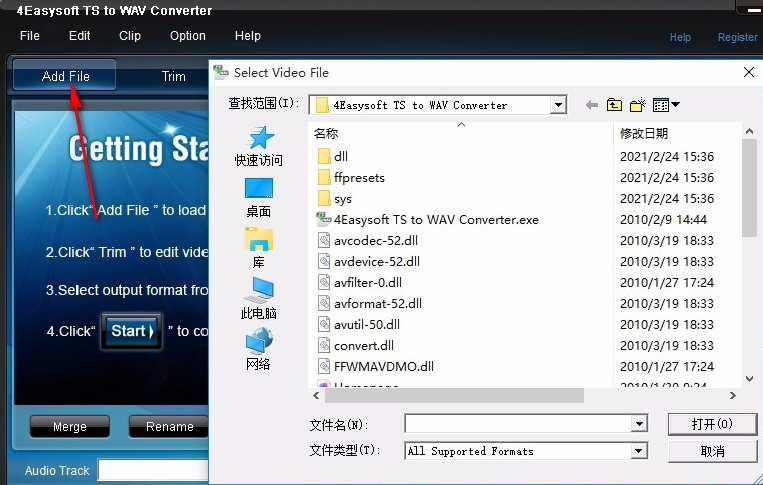Click the Add File button

pos(65,75)
